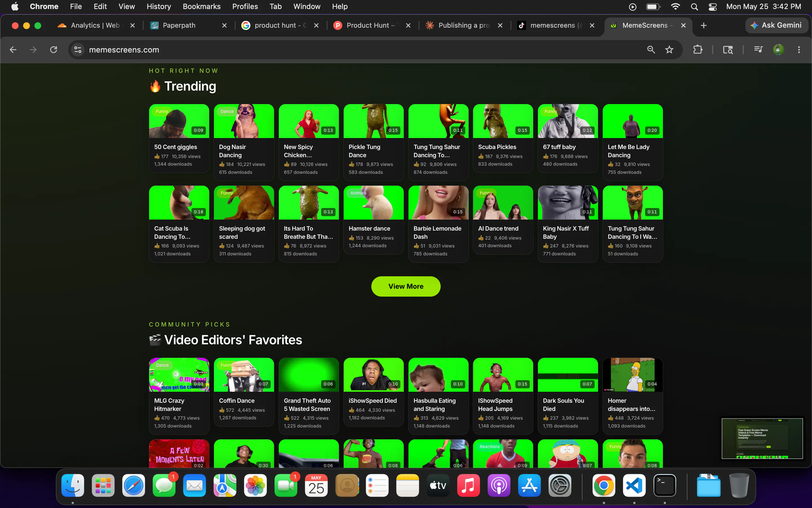
Task: Close the memescreens TikTok tab
Action: [592, 25]
